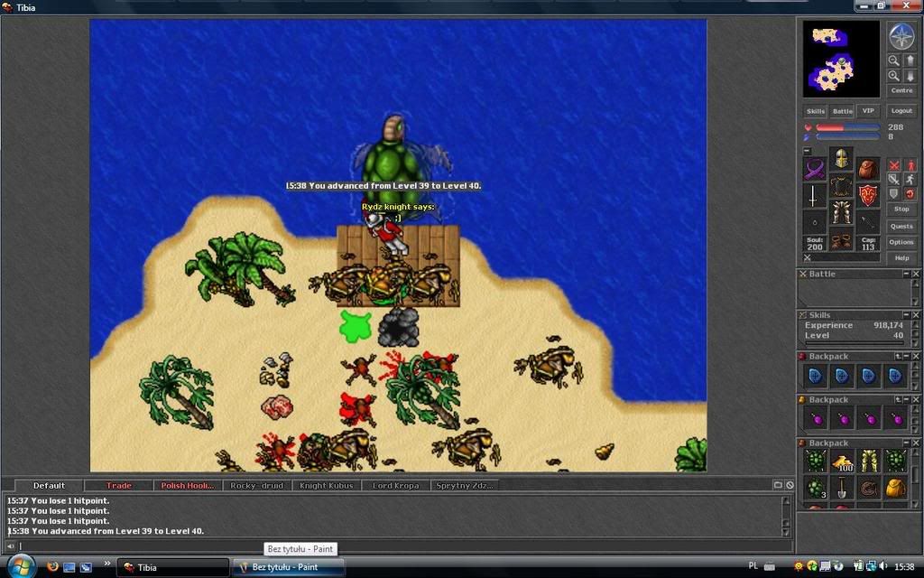Select the sword weapon slot
This screenshot has height=578, width=924.
coord(815,196)
